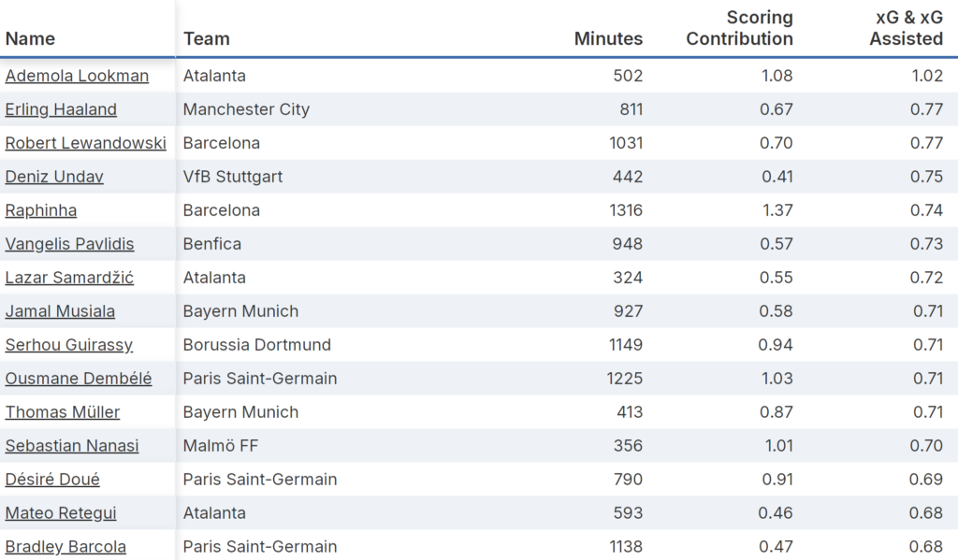Open the Raphinha player link
958x560 pixels.
tap(41, 210)
